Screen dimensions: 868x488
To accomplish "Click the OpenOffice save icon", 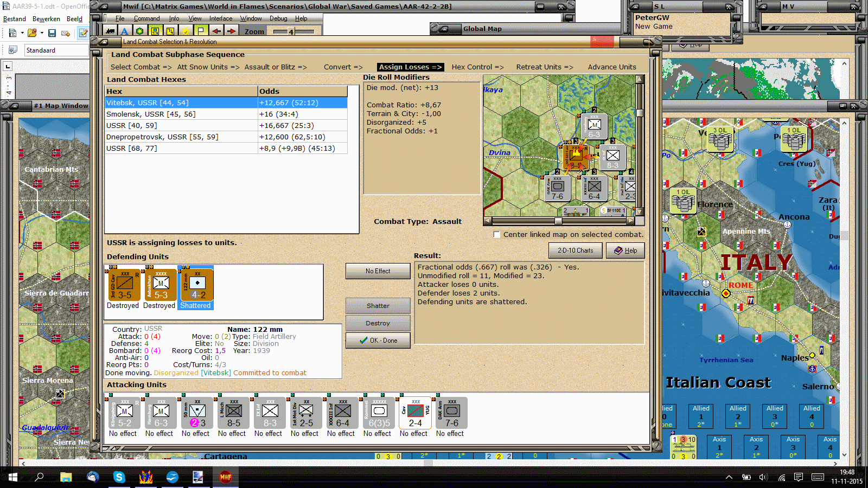I will (x=52, y=33).
